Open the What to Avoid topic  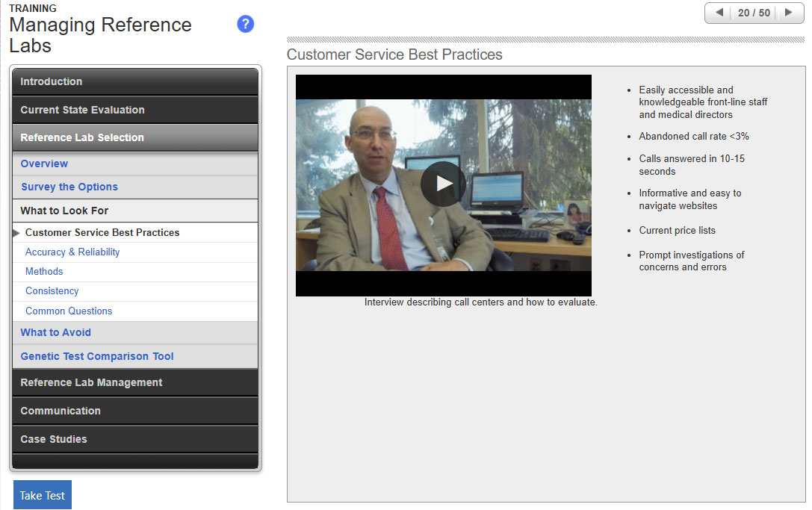click(55, 332)
